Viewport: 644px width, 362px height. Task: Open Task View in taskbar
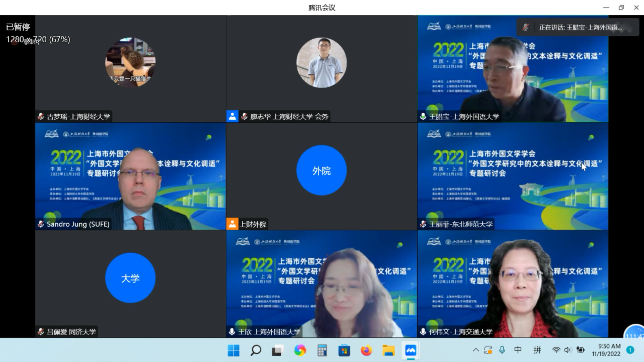[x=277, y=351]
